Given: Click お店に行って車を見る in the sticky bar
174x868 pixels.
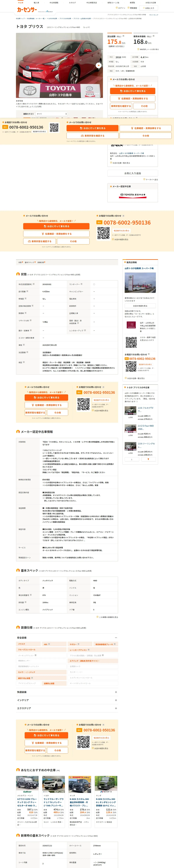Looking at the screenshot, I should coord(93,128).
